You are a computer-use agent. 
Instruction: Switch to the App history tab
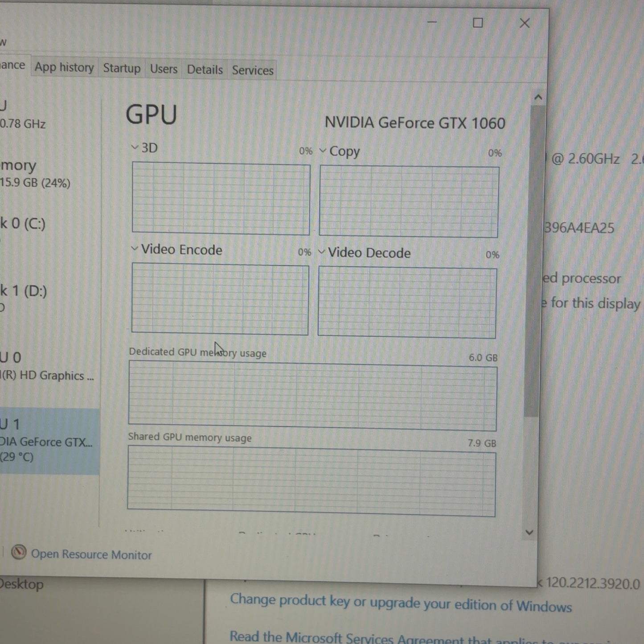64,67
